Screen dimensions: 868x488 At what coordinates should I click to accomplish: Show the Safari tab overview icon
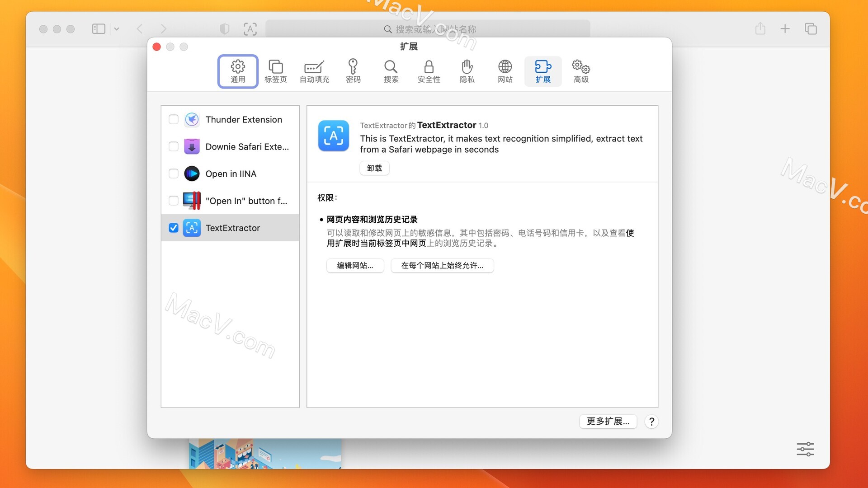(811, 29)
